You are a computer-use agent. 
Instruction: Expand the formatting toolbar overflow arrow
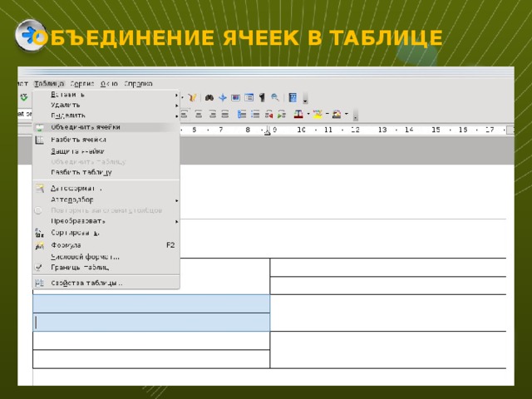pos(355,115)
